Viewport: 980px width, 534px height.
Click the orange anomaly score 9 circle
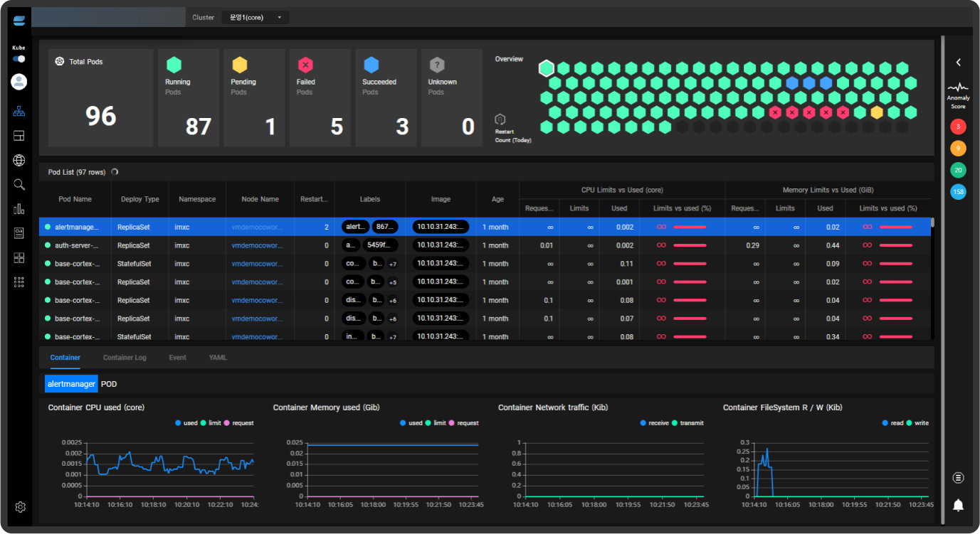click(958, 149)
